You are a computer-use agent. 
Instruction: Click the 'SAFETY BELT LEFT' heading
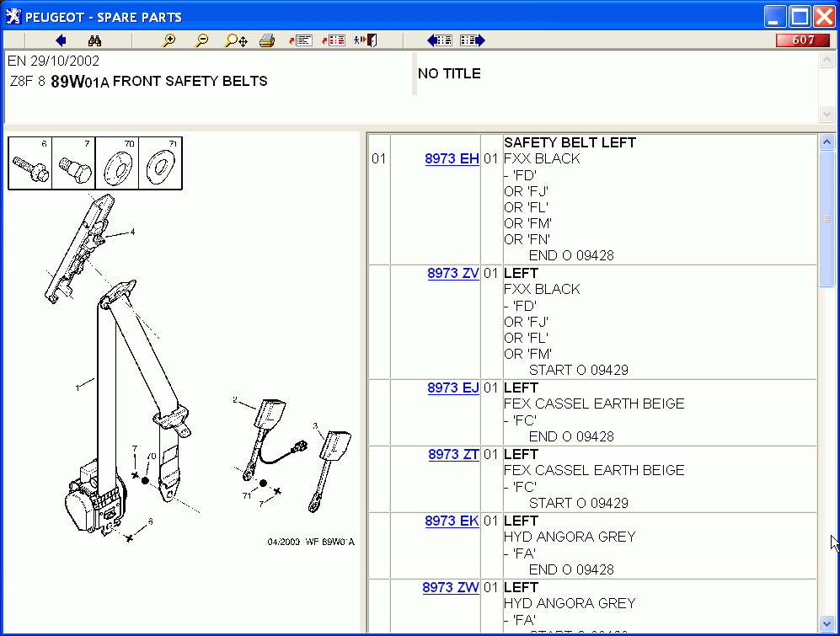570,142
